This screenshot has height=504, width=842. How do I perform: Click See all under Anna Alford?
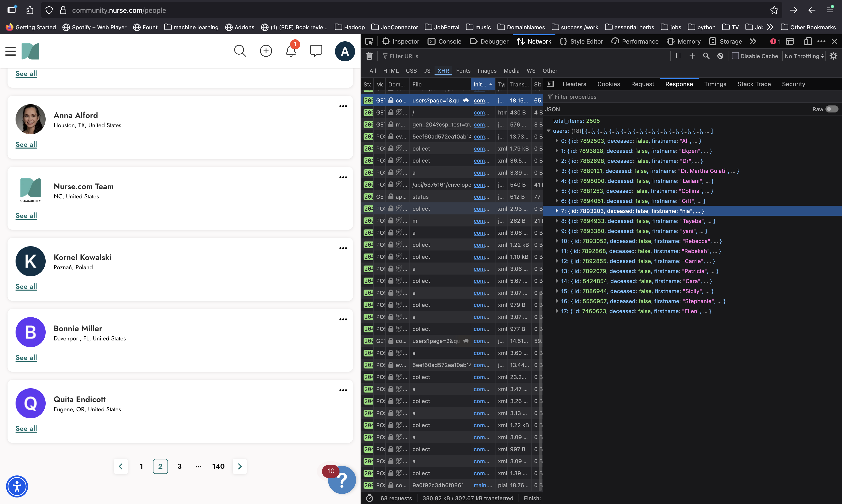(x=26, y=144)
